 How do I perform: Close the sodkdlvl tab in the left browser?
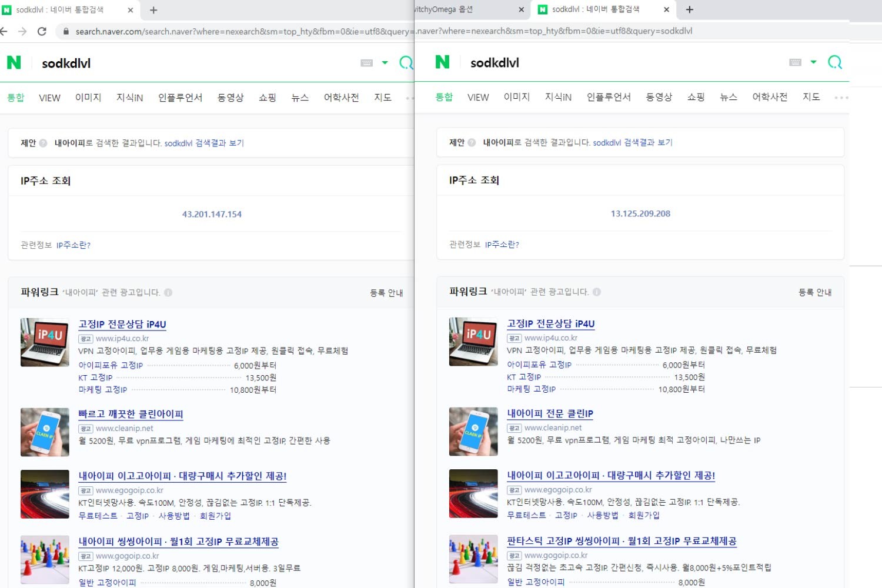point(131,10)
